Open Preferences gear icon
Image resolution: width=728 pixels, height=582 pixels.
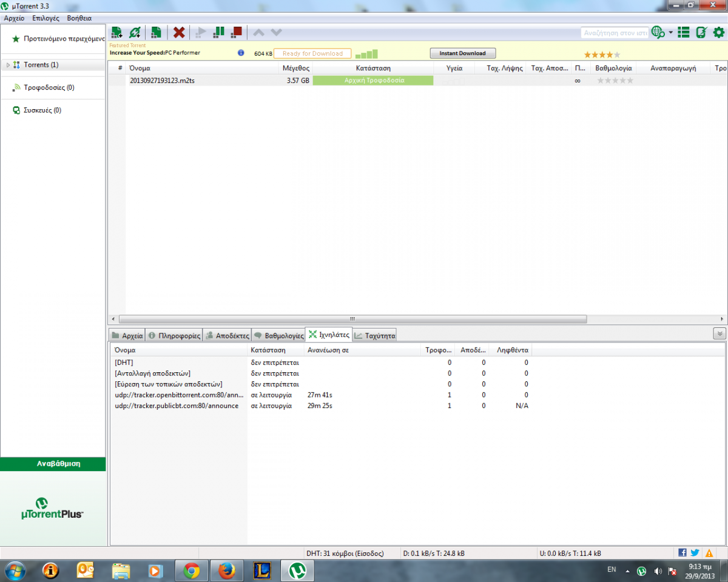pos(719,32)
